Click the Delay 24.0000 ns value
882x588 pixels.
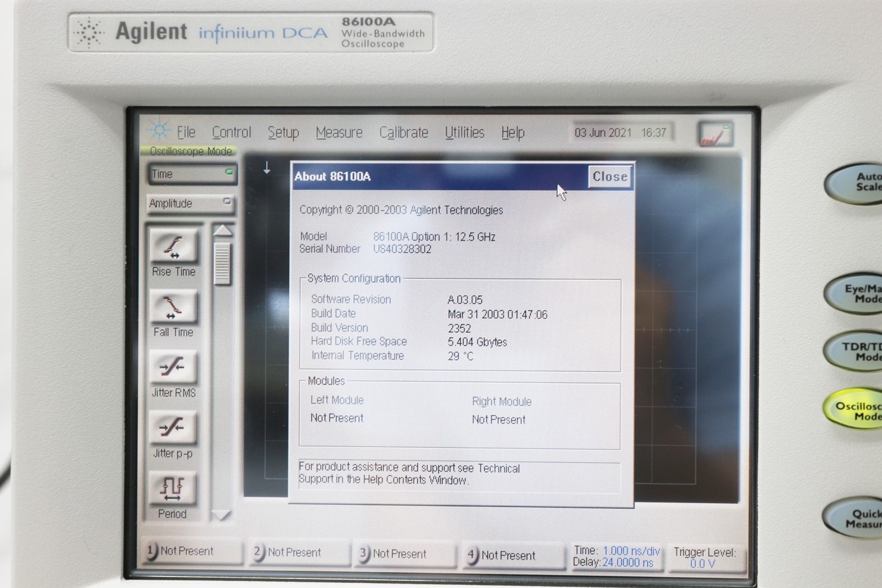point(628,563)
